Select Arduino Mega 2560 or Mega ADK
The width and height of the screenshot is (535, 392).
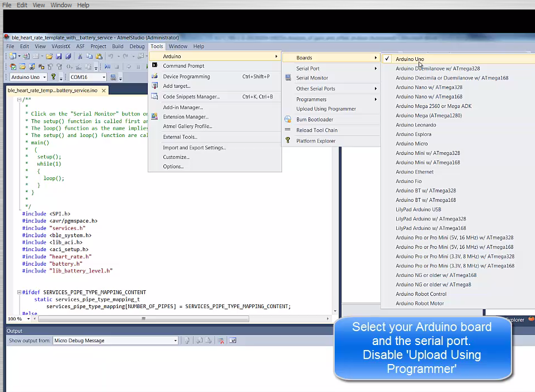433,106
